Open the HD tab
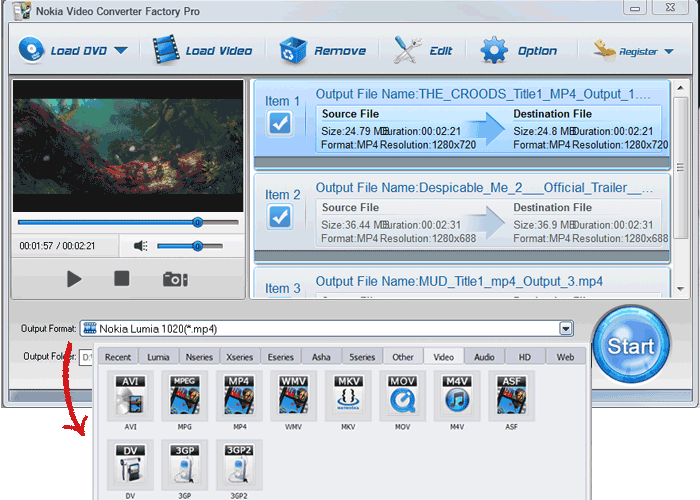The height and width of the screenshot is (500, 700). click(525, 357)
